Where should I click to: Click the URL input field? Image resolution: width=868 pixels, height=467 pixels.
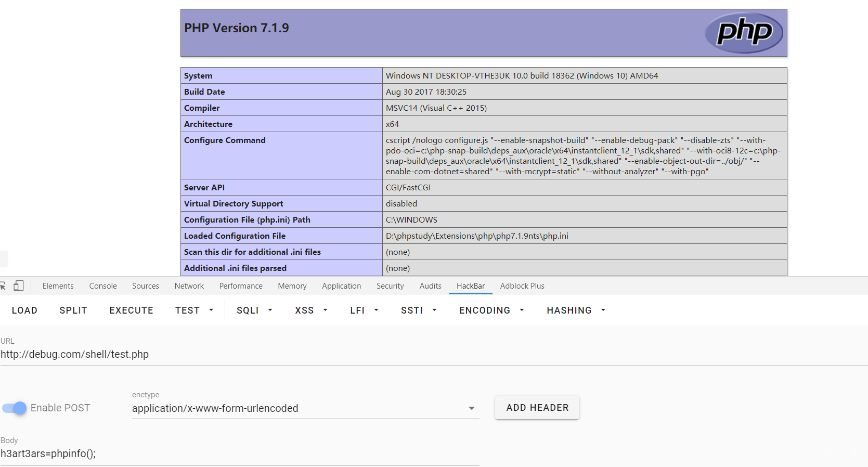pos(434,355)
